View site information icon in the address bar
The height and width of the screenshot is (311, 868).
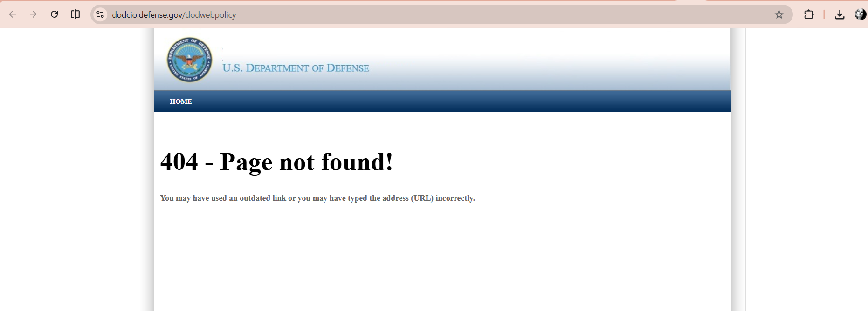pyautogui.click(x=100, y=14)
